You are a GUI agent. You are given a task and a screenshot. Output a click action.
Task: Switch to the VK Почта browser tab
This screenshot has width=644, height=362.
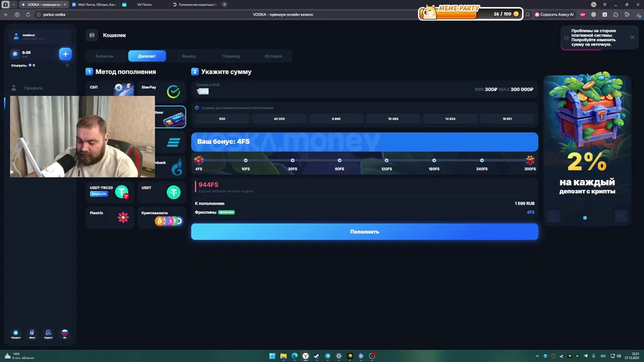tap(143, 5)
